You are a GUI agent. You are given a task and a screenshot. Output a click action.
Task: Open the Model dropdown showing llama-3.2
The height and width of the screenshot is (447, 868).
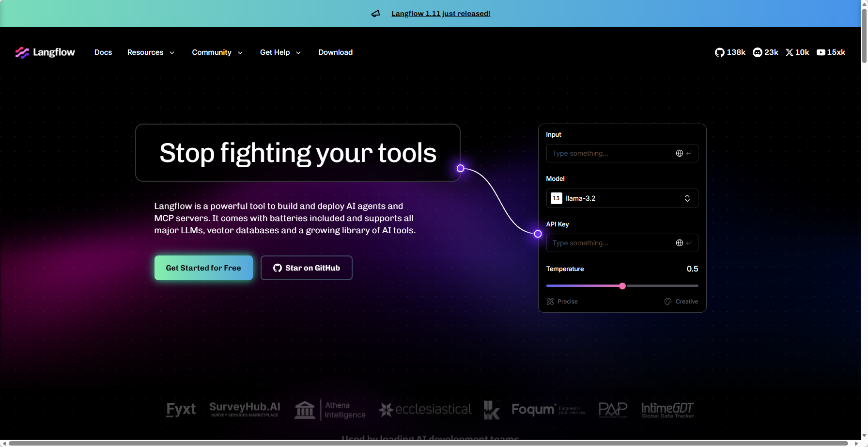click(622, 198)
